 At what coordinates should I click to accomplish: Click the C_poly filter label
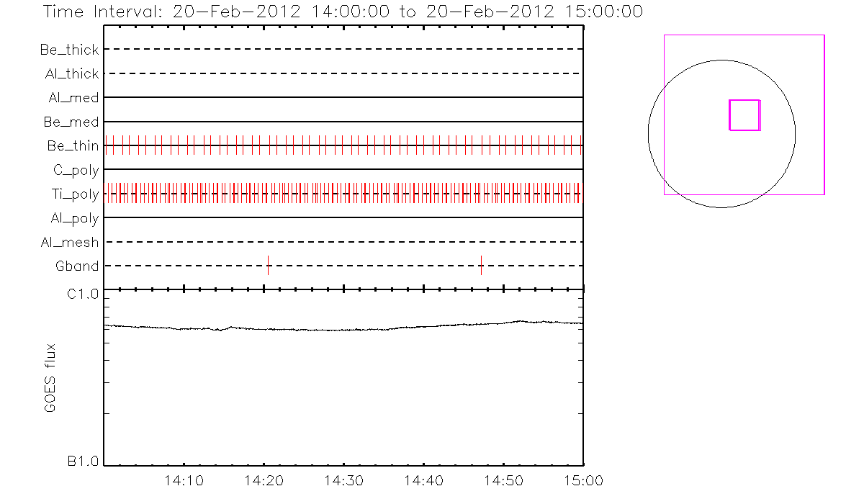76,171
